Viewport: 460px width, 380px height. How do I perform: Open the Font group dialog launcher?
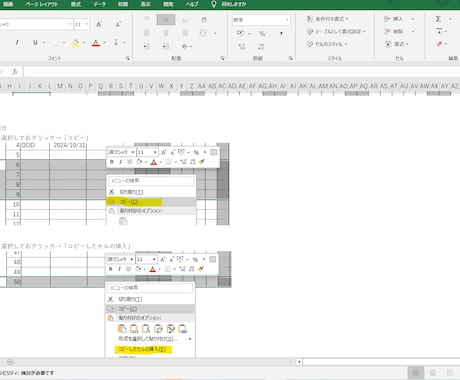[127, 58]
